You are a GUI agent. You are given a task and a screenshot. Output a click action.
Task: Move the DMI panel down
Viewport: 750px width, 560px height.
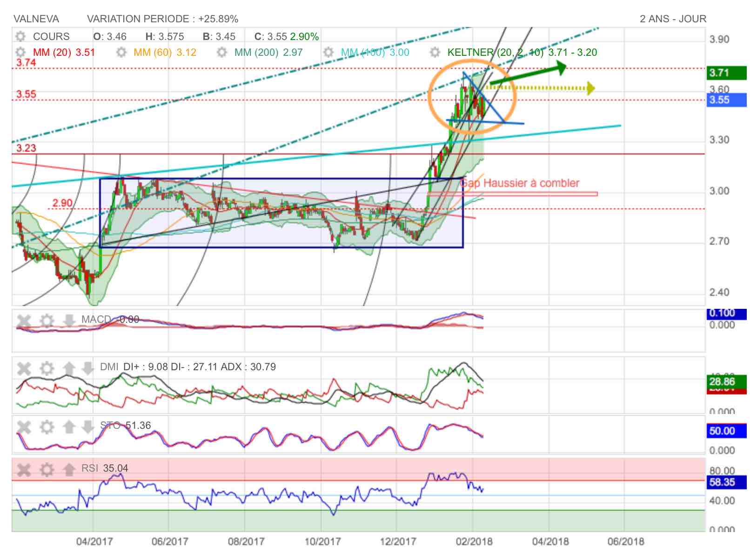(87, 369)
